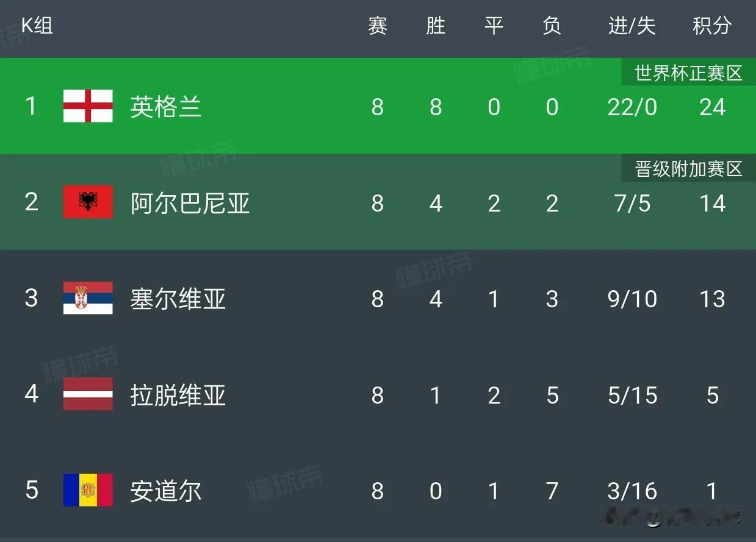Sort by the 胜 wins column
The image size is (756, 542).
(436, 26)
